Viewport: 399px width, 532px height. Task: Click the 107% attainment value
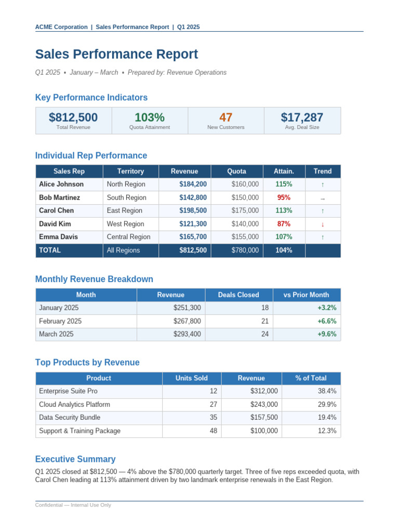click(x=284, y=237)
